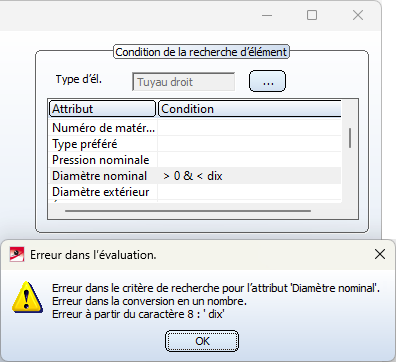
Task: Select the 'Diamètre nominal' attribute row
Action: 195,176
